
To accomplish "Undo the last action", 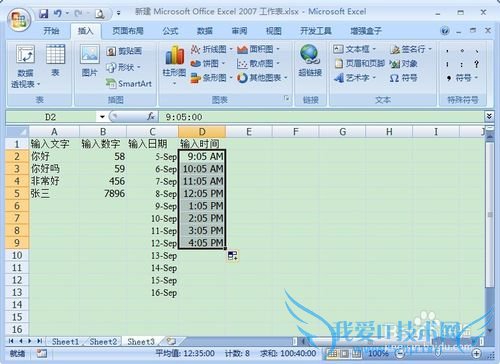I will click(57, 14).
